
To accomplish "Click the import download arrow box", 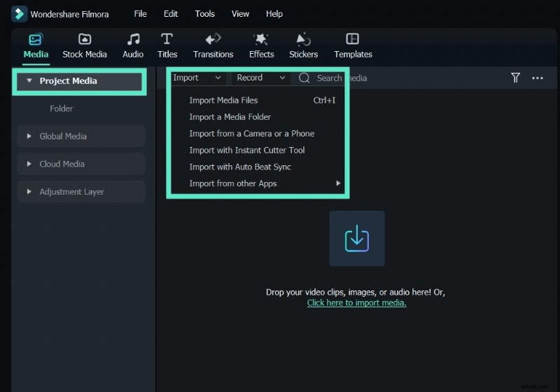I will [x=357, y=239].
